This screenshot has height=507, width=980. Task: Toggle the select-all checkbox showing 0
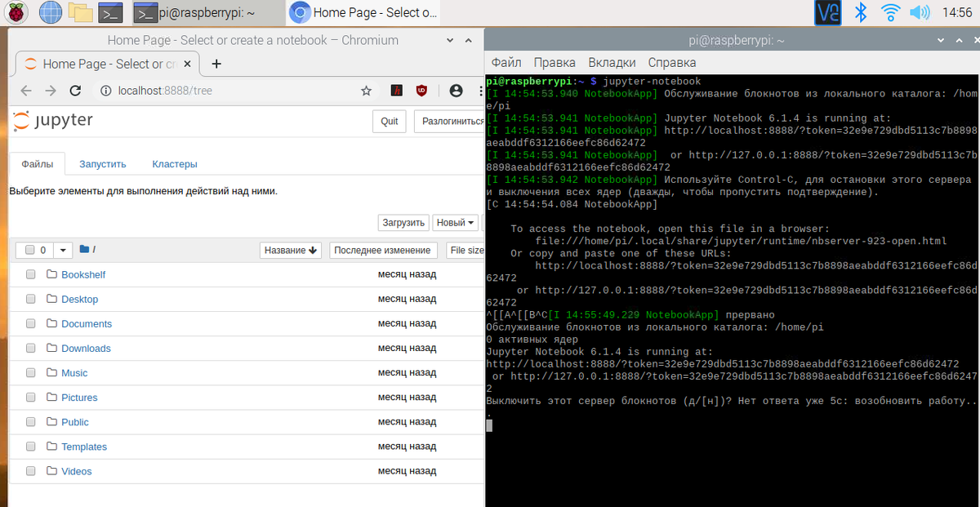[30, 250]
